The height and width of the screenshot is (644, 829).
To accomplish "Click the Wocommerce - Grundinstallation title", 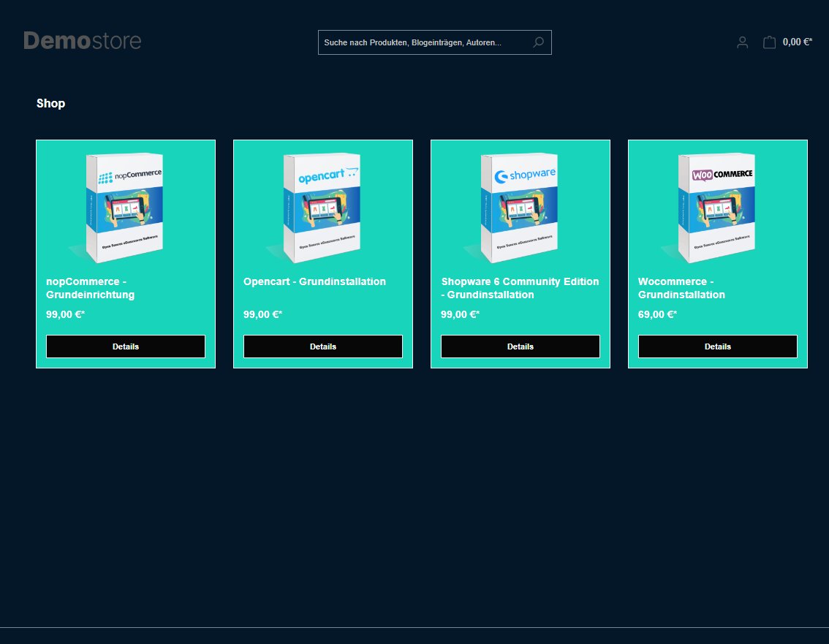I will pyautogui.click(x=681, y=288).
